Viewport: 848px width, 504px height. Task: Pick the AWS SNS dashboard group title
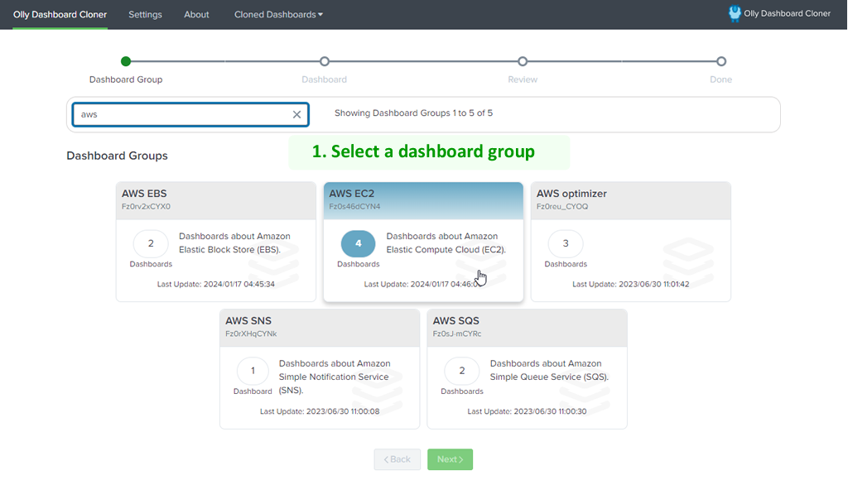point(248,321)
